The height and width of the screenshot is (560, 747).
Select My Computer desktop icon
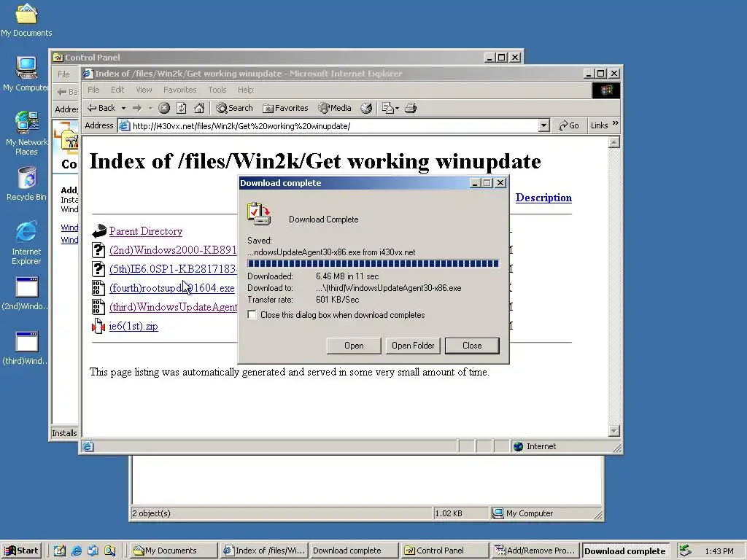(26, 74)
